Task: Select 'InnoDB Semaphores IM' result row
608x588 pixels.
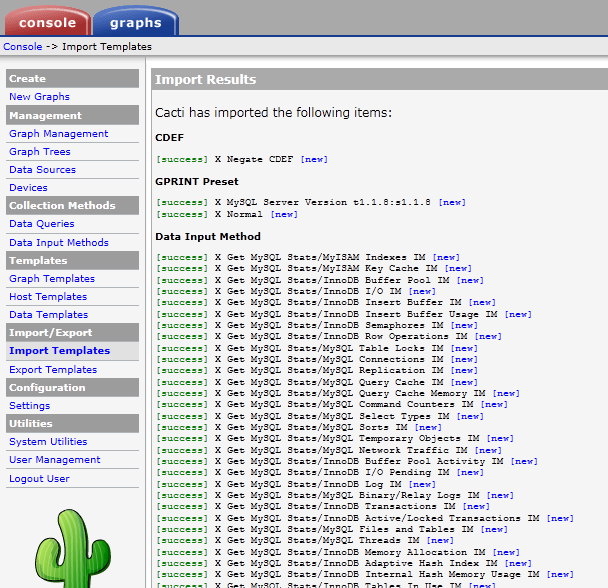Action: [x=317, y=325]
